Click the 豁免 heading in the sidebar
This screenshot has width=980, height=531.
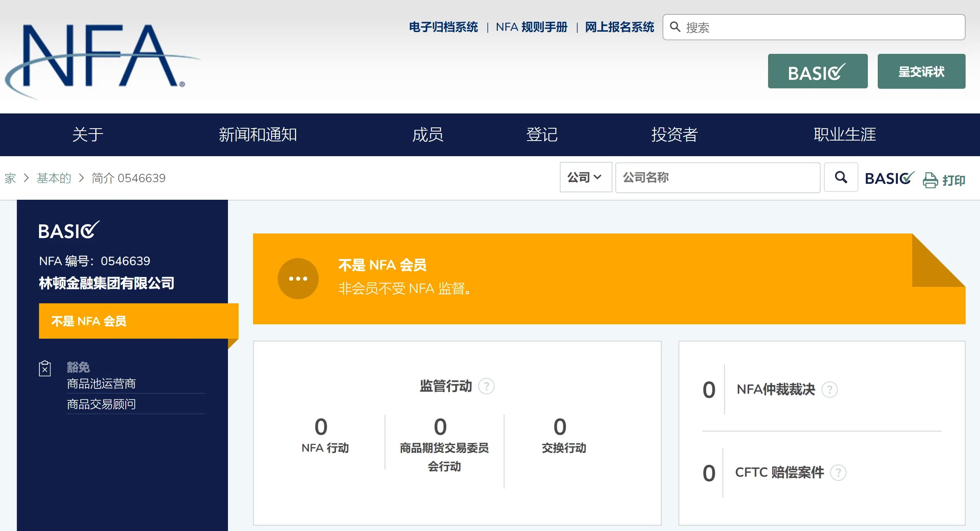78,367
